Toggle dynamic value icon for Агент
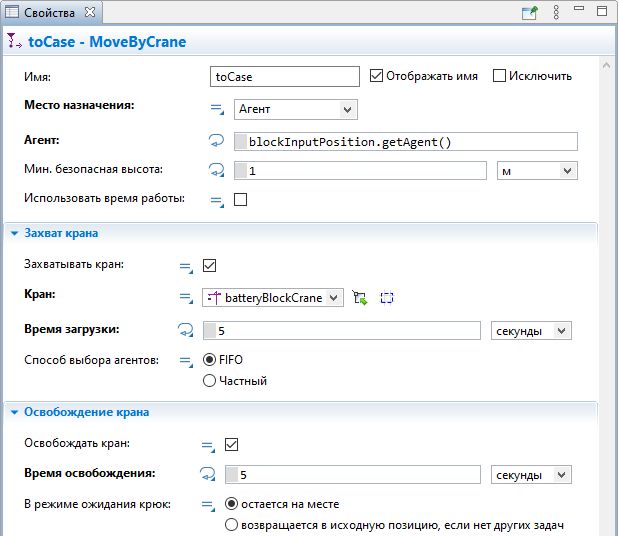Image resolution: width=618 pixels, height=536 pixels. point(216,141)
